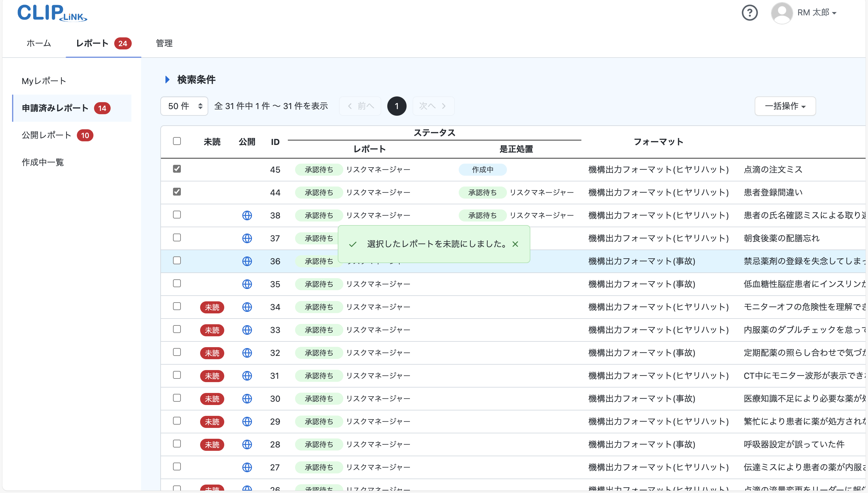Check the checkbox for report 33
868x493 pixels.
click(x=177, y=330)
